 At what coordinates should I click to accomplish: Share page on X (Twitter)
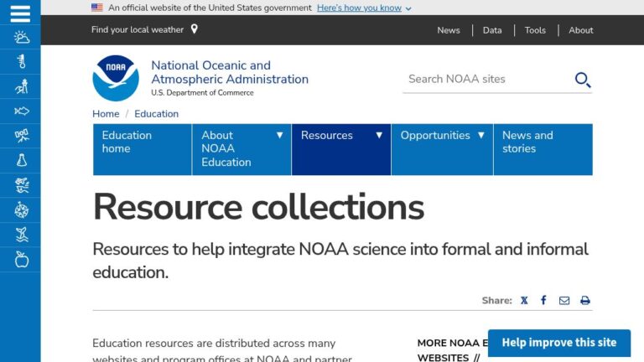point(524,301)
